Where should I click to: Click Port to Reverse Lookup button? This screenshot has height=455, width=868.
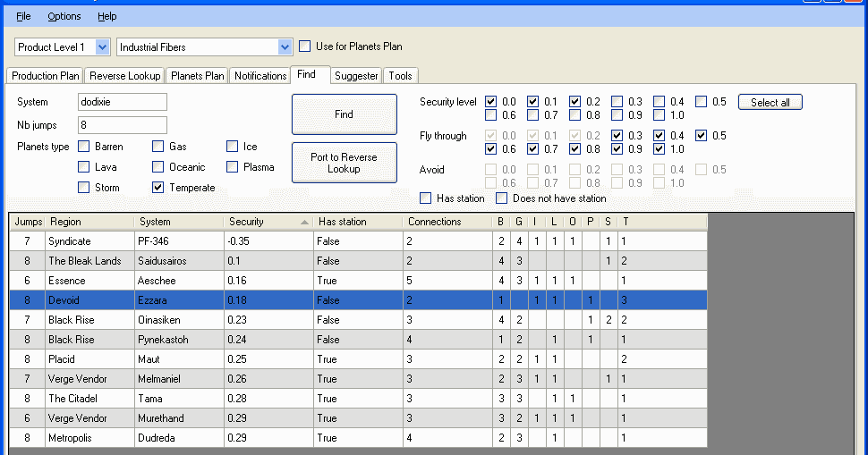click(345, 163)
